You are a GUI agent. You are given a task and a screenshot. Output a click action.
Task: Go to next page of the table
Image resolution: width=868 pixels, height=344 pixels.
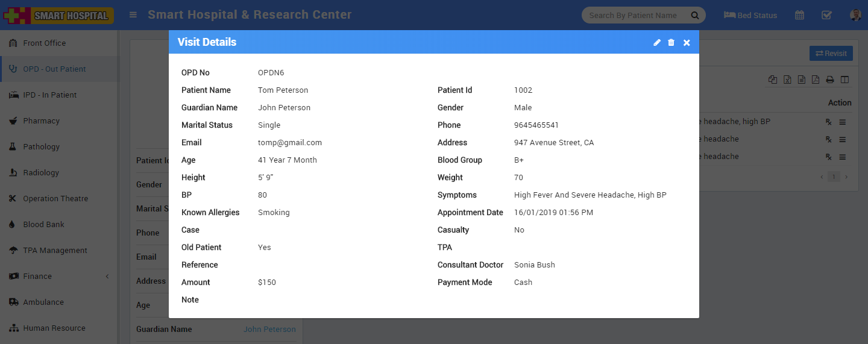846,177
